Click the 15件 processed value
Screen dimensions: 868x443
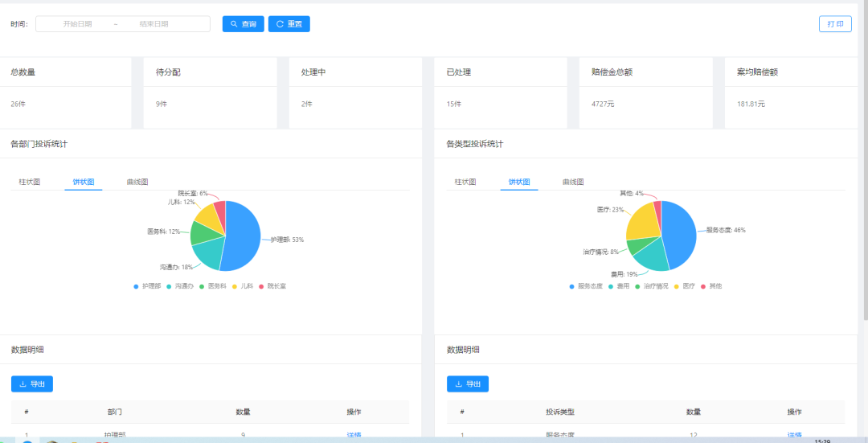(x=454, y=104)
